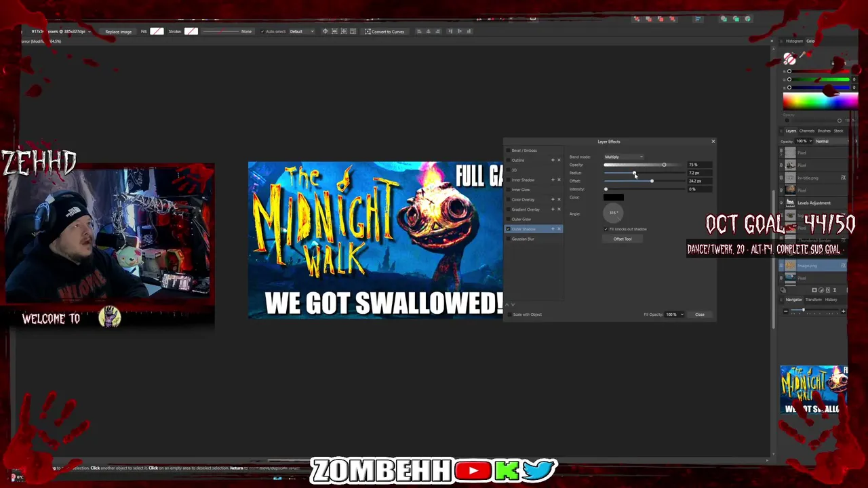Remove the Outline effect with X icon

(x=559, y=160)
